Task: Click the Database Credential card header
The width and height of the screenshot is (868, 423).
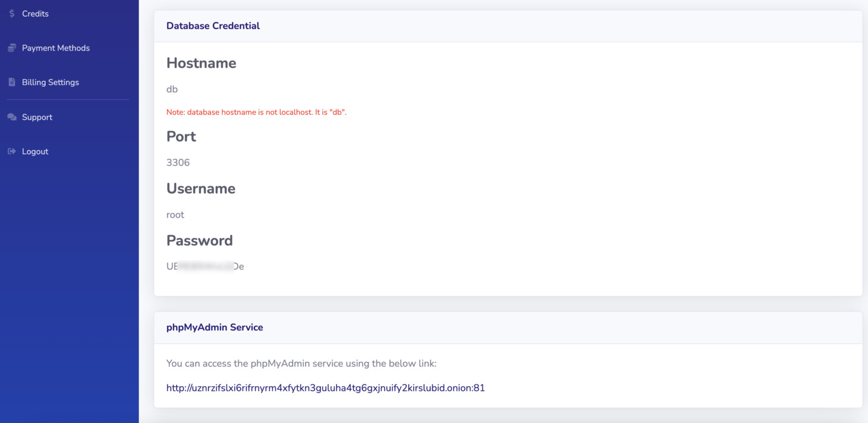Action: click(x=508, y=26)
